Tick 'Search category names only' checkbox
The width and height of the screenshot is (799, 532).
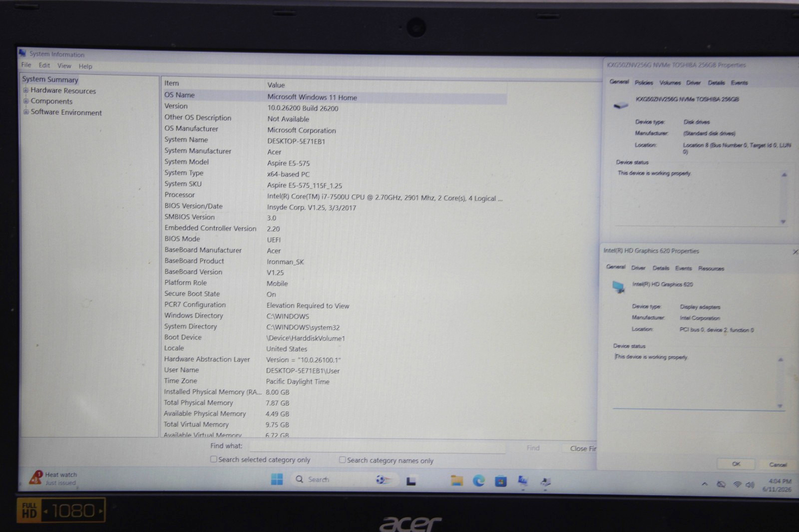coord(342,460)
